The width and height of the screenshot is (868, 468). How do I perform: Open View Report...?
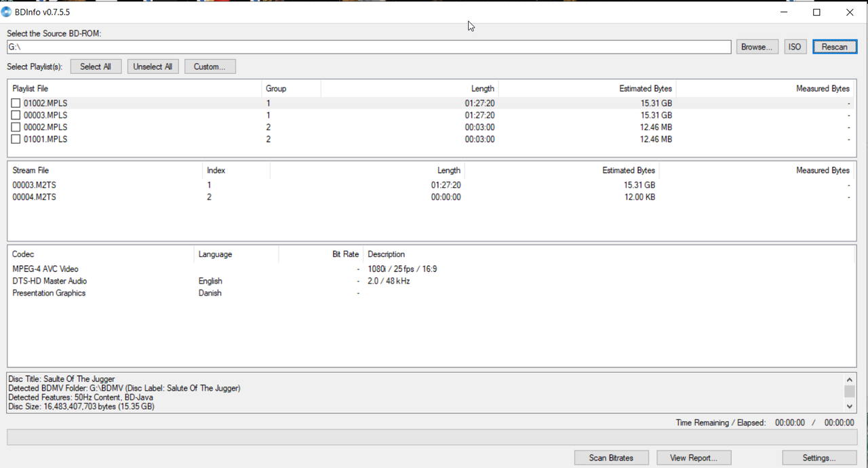coord(693,458)
